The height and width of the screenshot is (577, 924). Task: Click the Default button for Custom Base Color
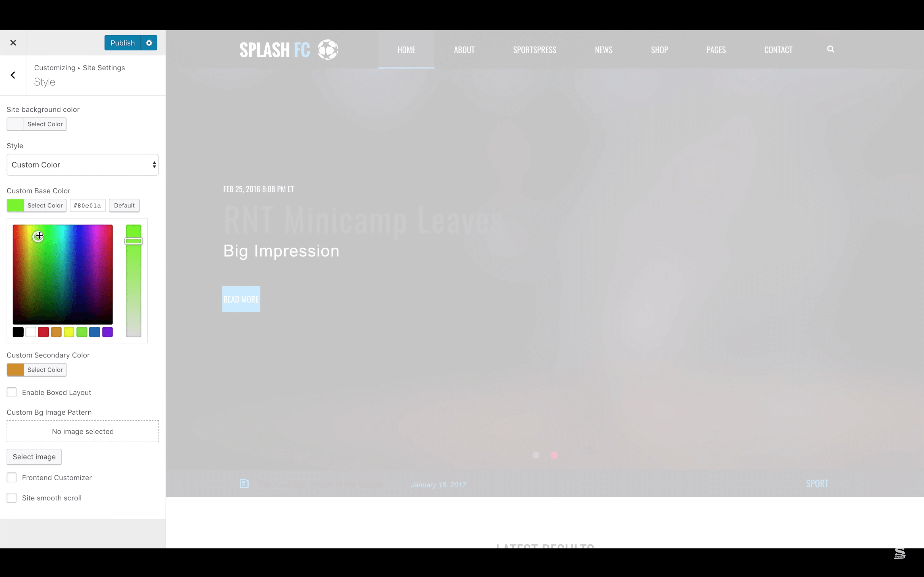pos(124,205)
